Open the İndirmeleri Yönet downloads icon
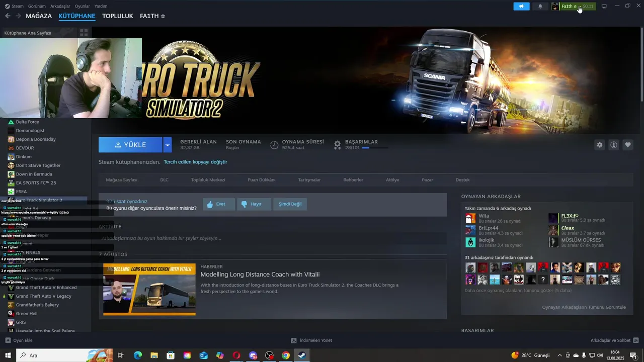This screenshot has width=644, height=362. (x=294, y=340)
